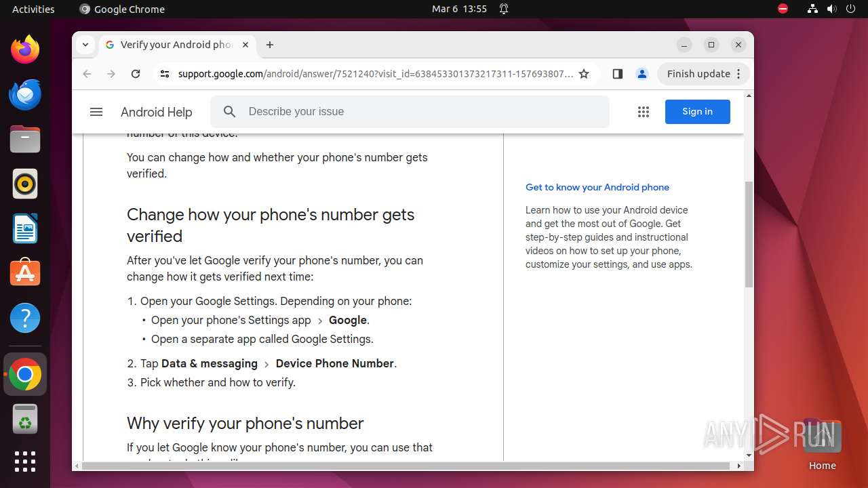The width and height of the screenshot is (868, 488).
Task: Launch Thunderbird mail from the dock
Action: 25,94
